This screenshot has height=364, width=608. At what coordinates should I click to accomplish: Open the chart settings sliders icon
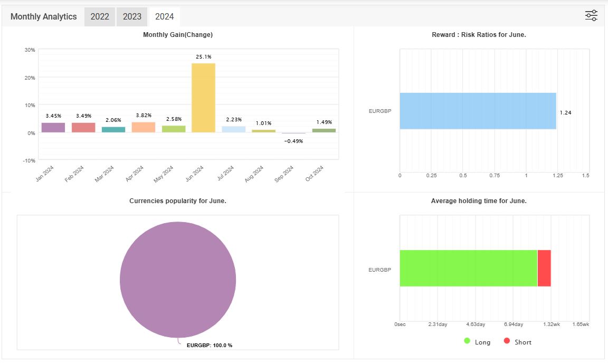[591, 15]
